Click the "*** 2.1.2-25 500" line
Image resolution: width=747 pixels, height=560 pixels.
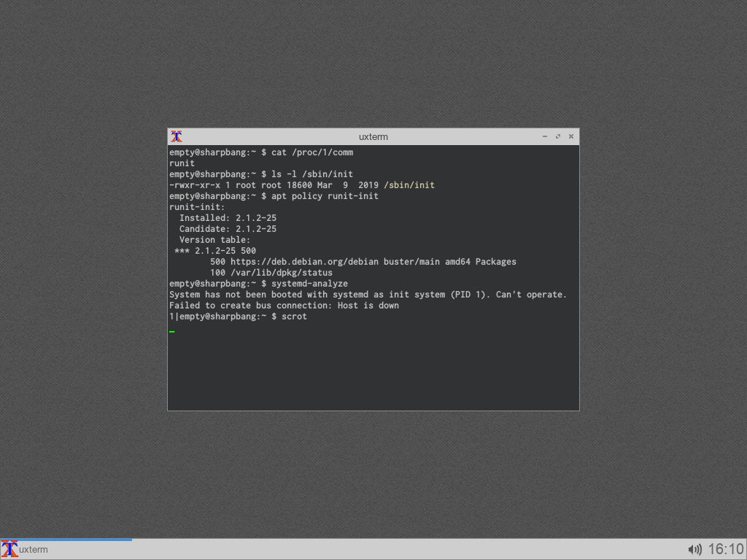215,251
